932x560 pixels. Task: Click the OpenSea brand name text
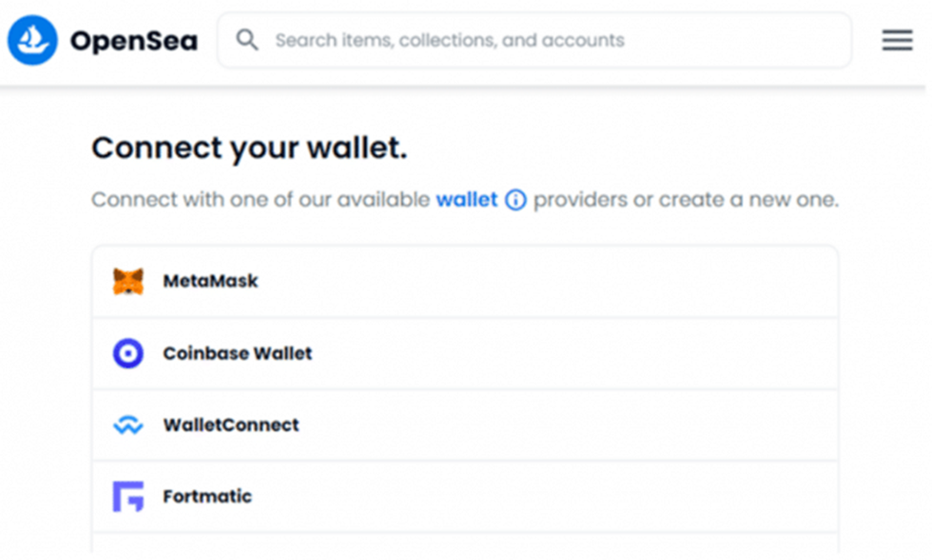[134, 41]
